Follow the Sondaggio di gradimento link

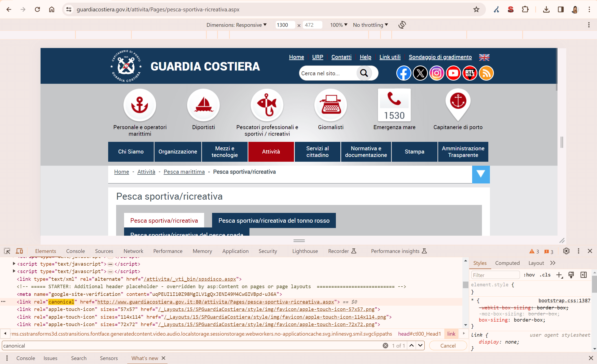pos(440,57)
